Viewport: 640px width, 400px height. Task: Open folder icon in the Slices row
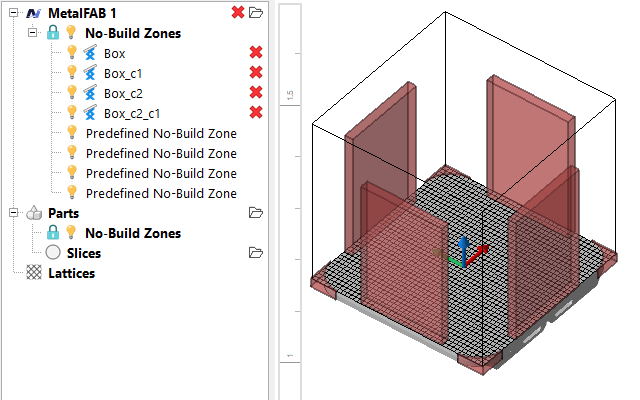[x=256, y=253]
